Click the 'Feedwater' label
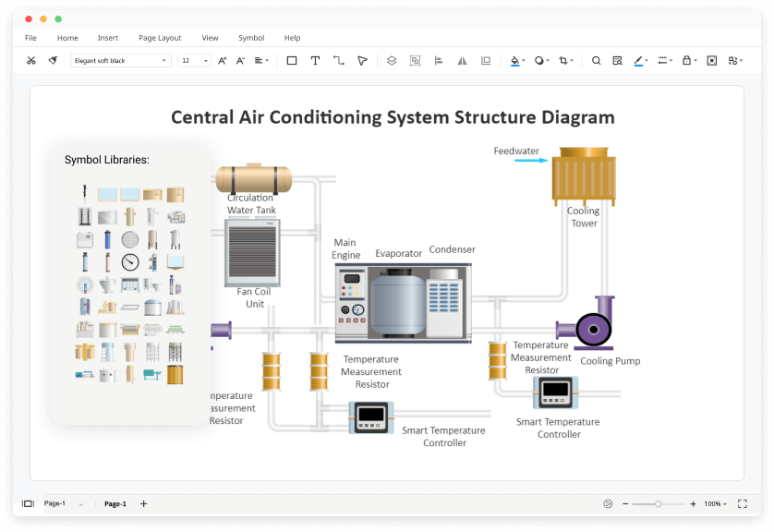 click(516, 151)
